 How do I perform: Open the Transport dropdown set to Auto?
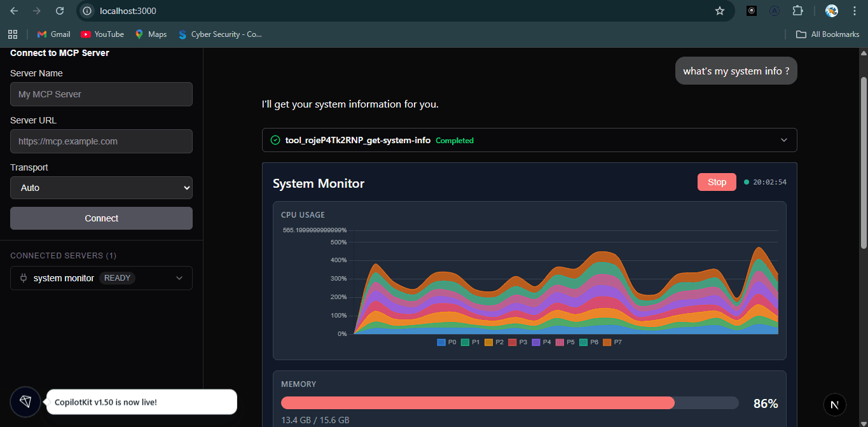tap(101, 188)
